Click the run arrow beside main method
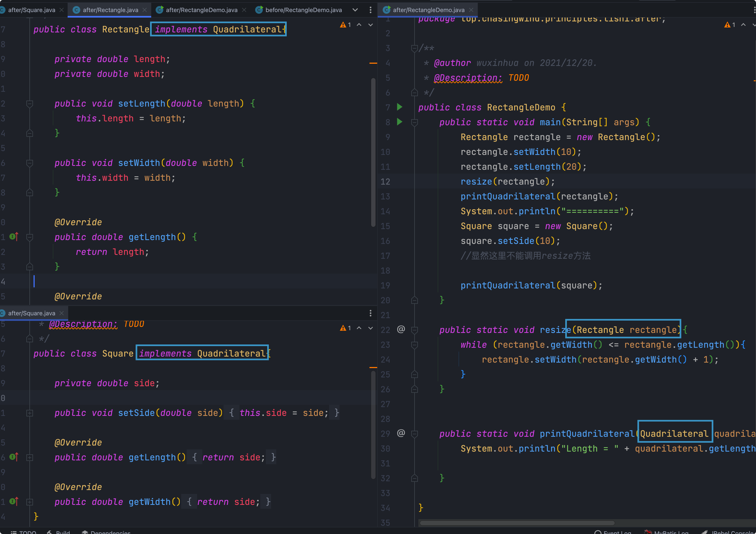Screen dimensions: 756x534 [399, 122]
